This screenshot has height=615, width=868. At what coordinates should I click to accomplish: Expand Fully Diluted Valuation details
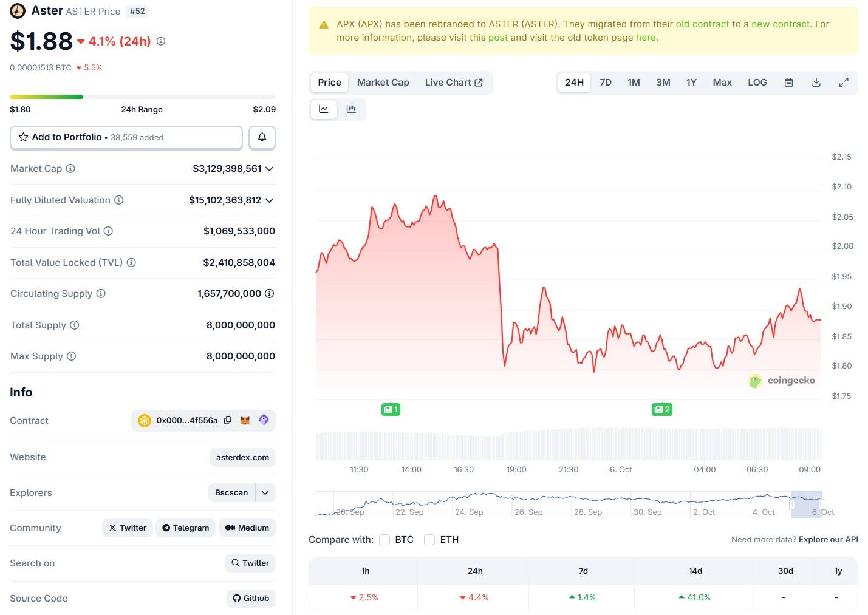pyautogui.click(x=269, y=200)
